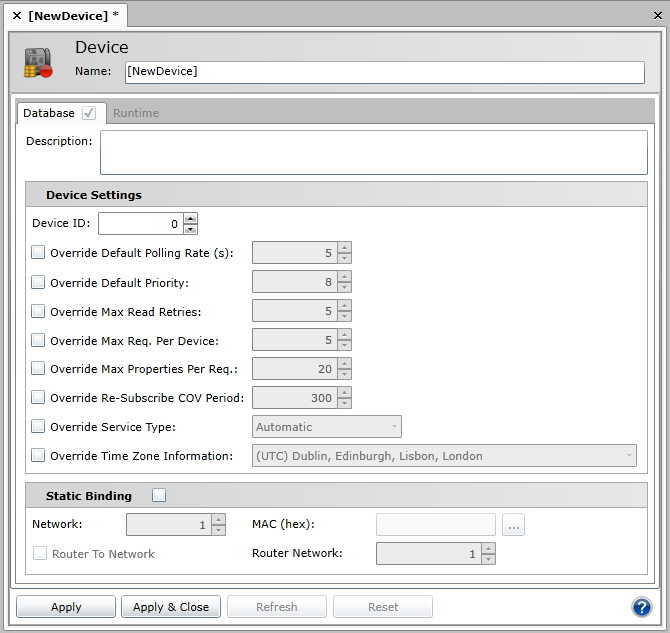Click the device Name input field
This screenshot has width=670, height=633.
(384, 72)
